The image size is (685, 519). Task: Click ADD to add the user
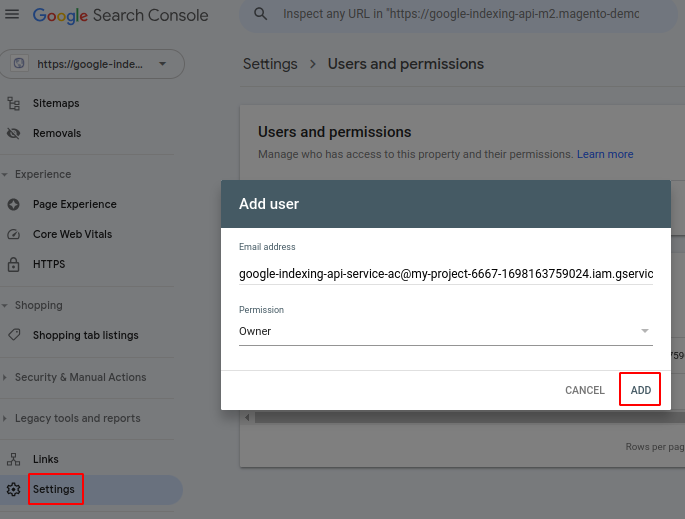click(x=640, y=390)
